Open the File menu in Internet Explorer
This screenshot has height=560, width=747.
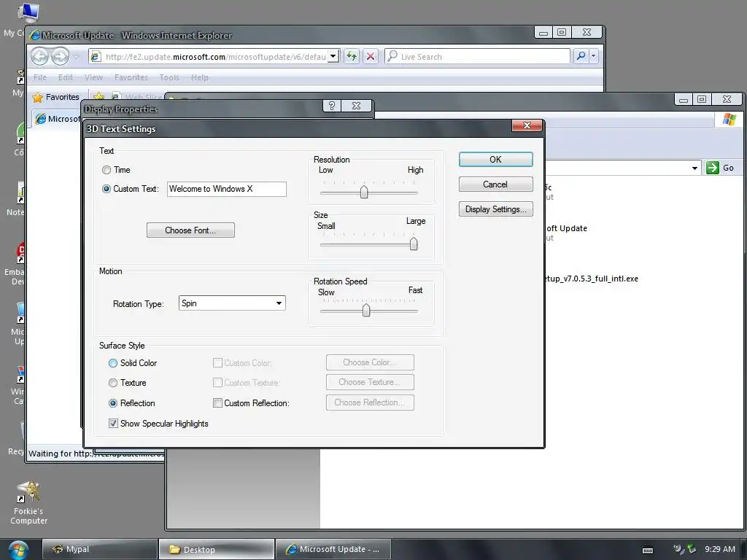tap(40, 77)
